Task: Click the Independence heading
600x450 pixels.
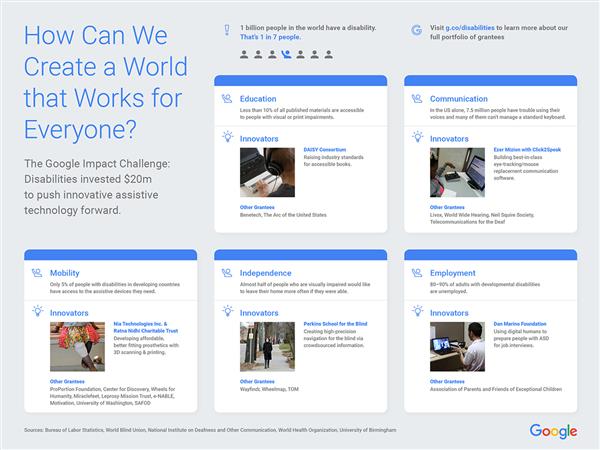Action: point(266,273)
